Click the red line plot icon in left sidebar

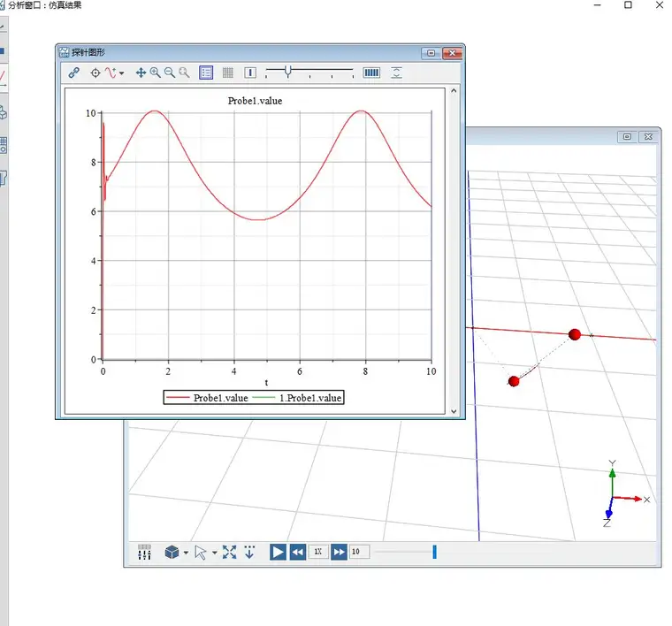tap(3, 79)
